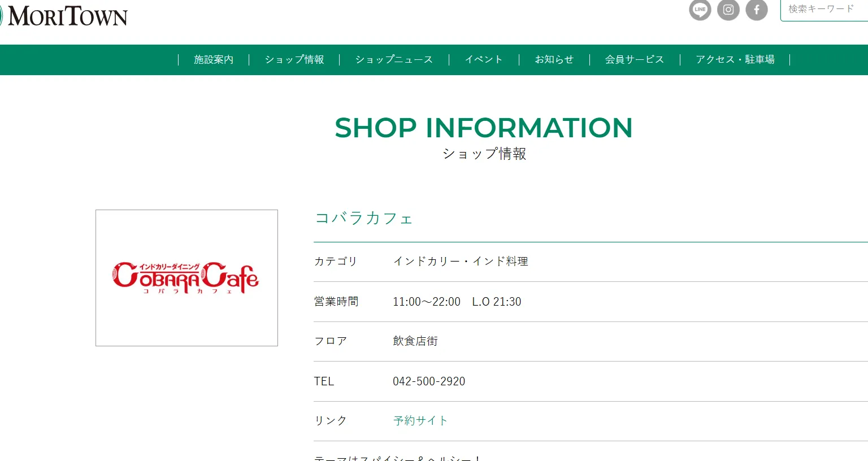Open the ショップ情報 menu item
Viewport: 868px width, 461px height.
[x=294, y=59]
